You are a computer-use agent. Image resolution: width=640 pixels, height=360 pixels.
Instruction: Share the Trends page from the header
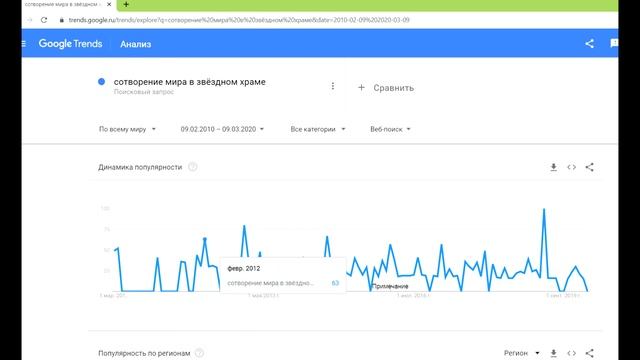click(x=589, y=44)
